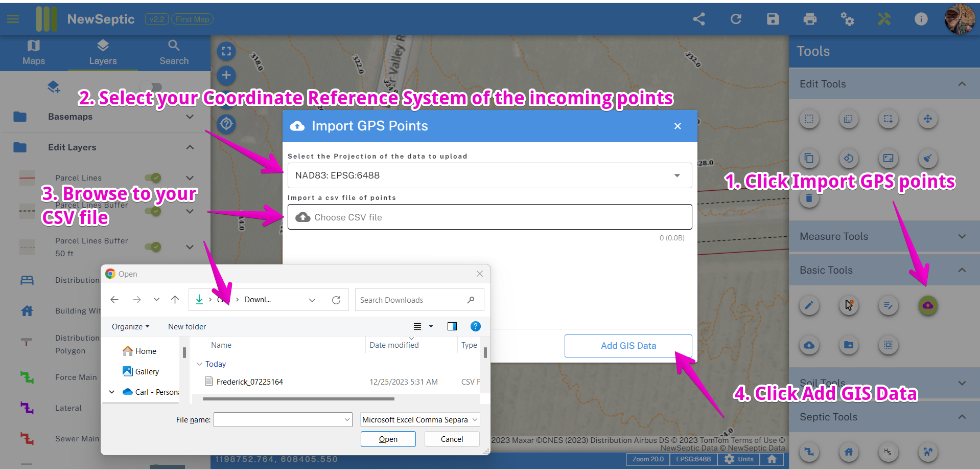980x470 pixels.
Task: Click the add layer icon
Action: click(54, 87)
